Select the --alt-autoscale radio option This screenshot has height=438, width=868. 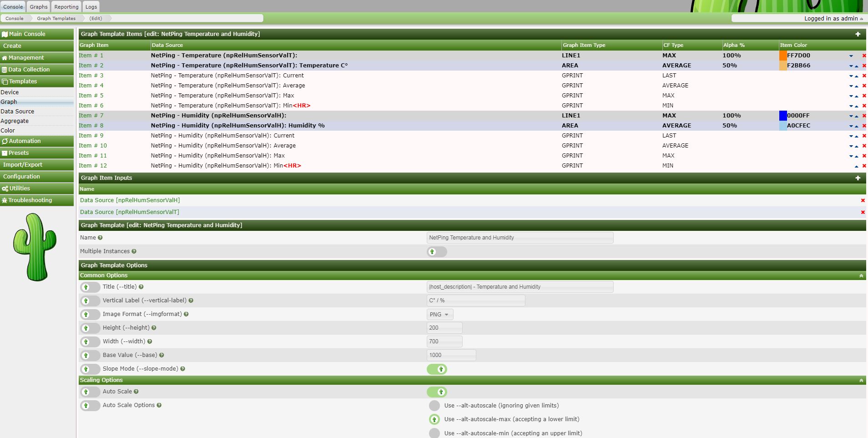coord(434,406)
